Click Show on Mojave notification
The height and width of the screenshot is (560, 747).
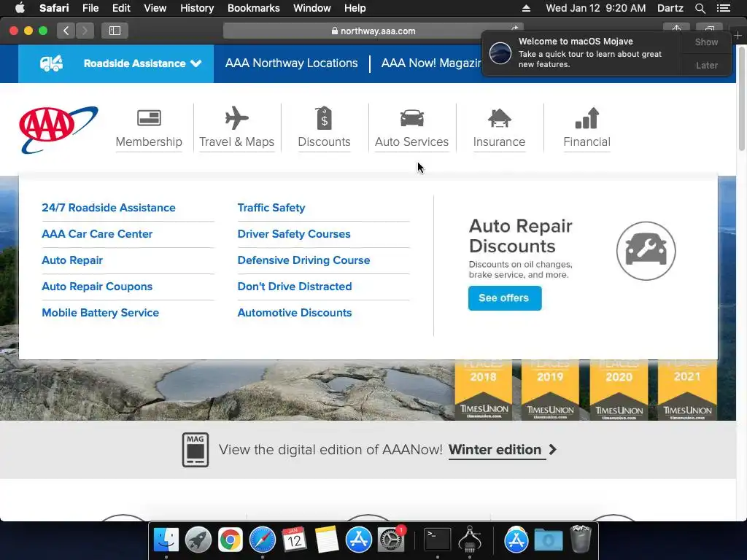point(706,42)
